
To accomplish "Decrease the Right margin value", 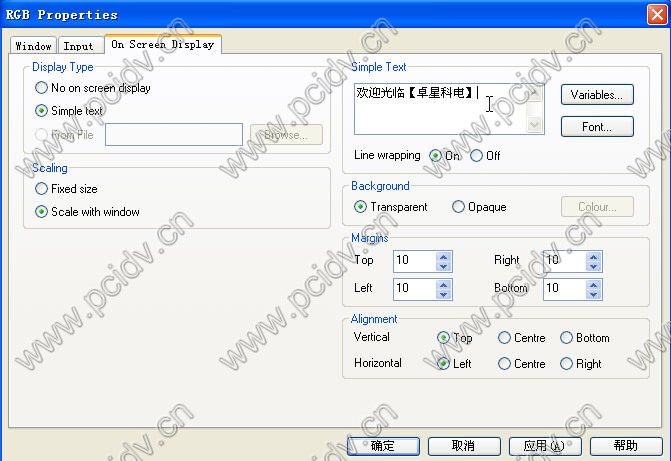I will point(594,266).
